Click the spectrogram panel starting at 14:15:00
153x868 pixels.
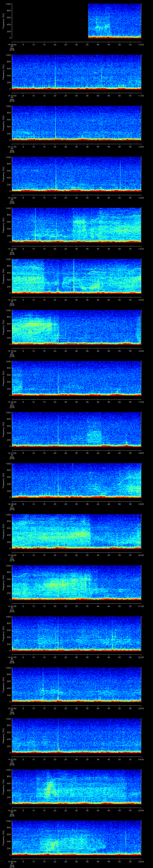pos(77,327)
